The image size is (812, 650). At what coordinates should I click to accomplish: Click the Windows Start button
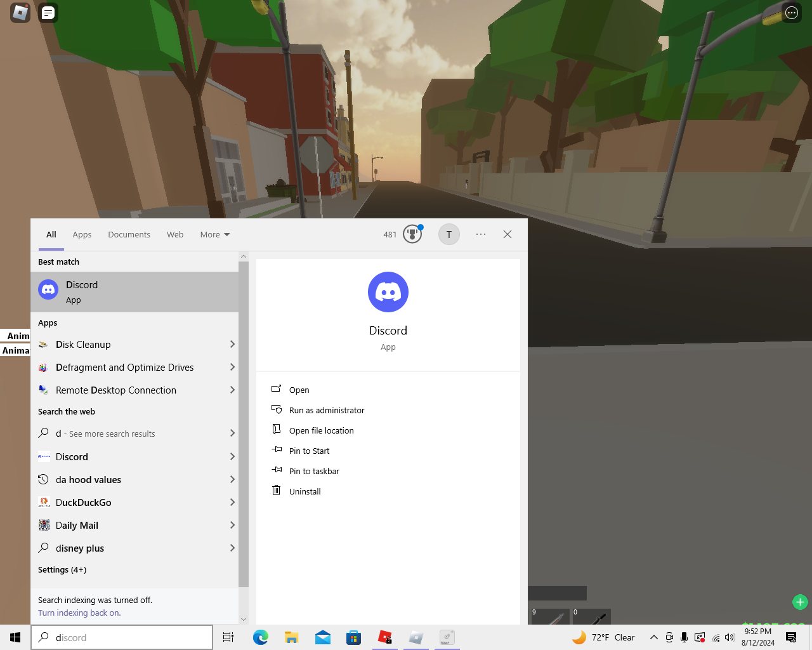15,637
